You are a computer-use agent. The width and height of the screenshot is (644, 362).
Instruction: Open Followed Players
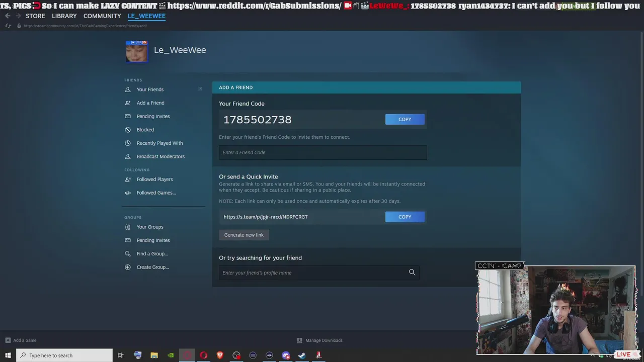tap(154, 179)
